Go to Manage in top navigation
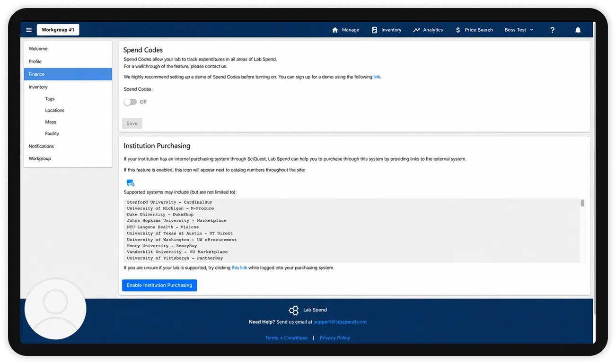 351,30
